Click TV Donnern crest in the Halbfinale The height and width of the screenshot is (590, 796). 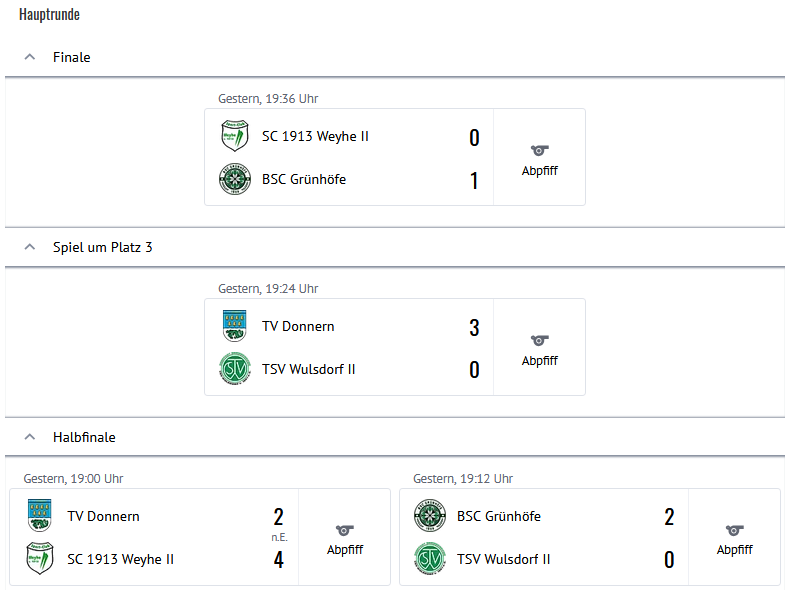coord(38,516)
